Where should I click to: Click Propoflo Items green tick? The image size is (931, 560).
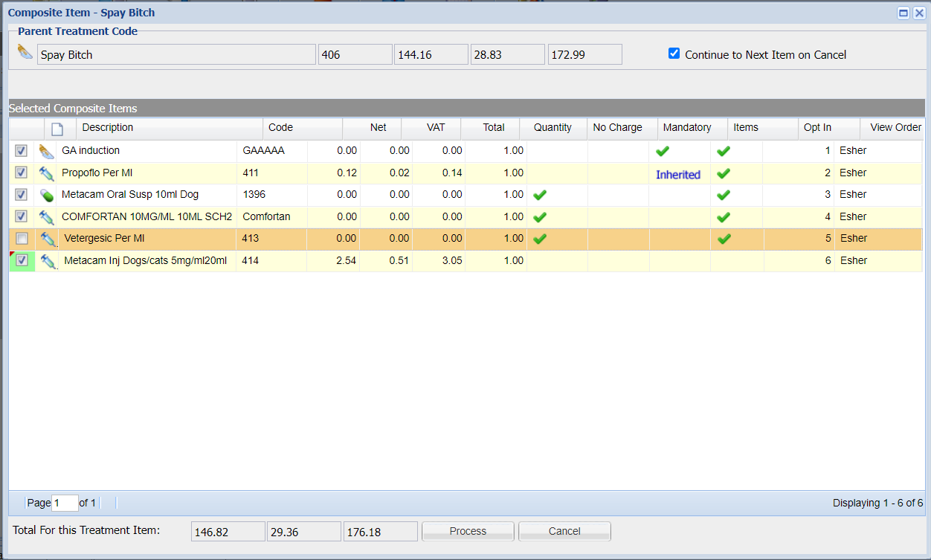coord(723,173)
